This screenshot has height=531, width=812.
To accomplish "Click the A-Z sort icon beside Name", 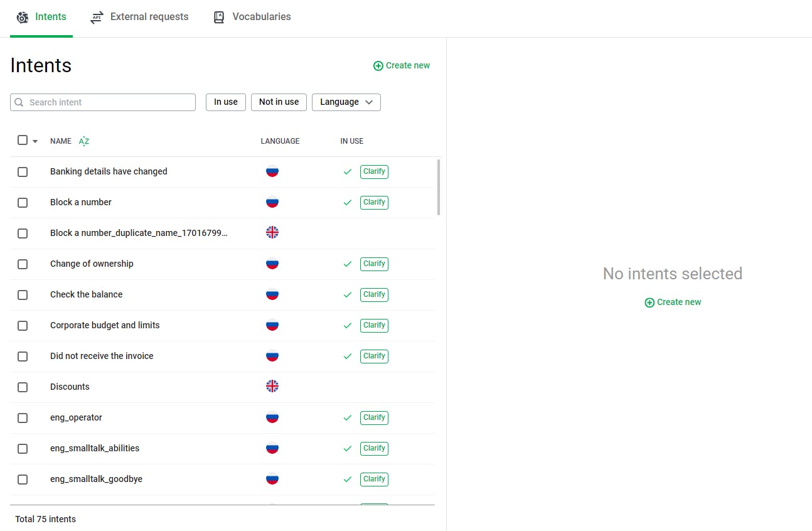I will [84, 141].
